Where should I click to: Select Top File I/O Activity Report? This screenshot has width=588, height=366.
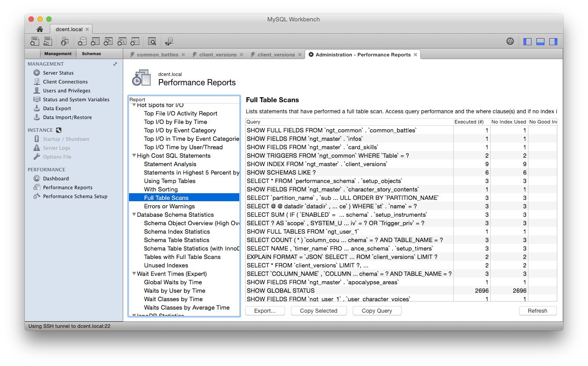pyautogui.click(x=181, y=113)
